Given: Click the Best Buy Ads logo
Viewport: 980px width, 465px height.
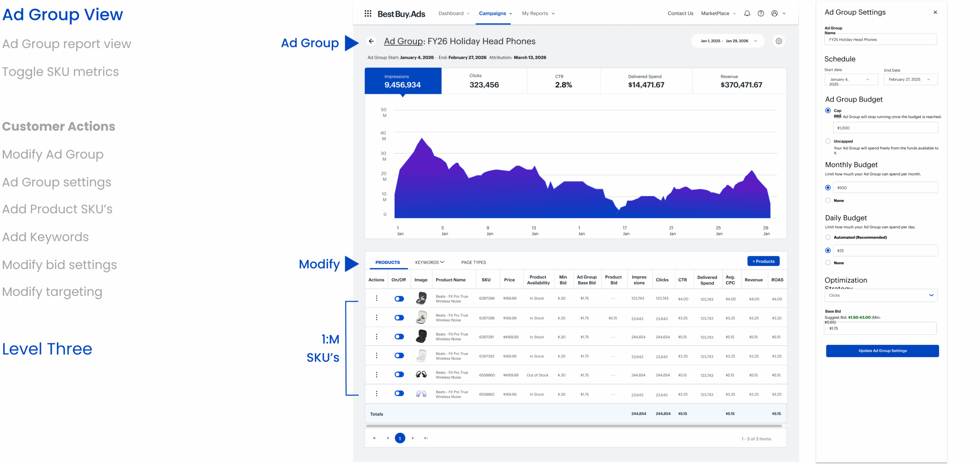Looking at the screenshot, I should [x=401, y=14].
